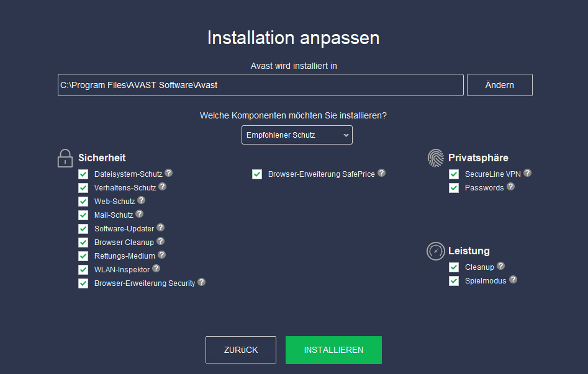Show help tooltip for Mail-Schutz

coord(140,214)
